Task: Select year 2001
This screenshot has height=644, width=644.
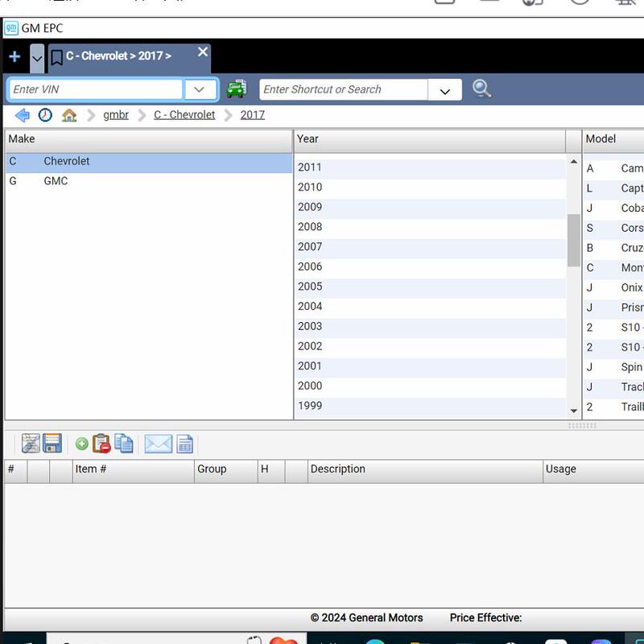Action: [x=431, y=366]
